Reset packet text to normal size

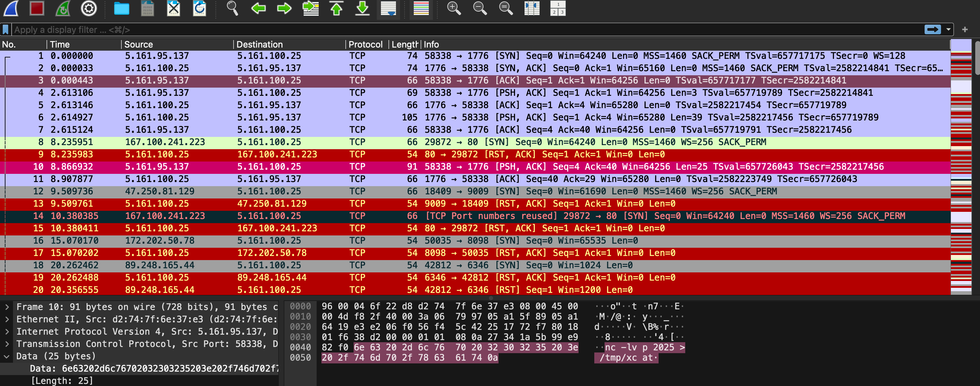click(x=506, y=8)
